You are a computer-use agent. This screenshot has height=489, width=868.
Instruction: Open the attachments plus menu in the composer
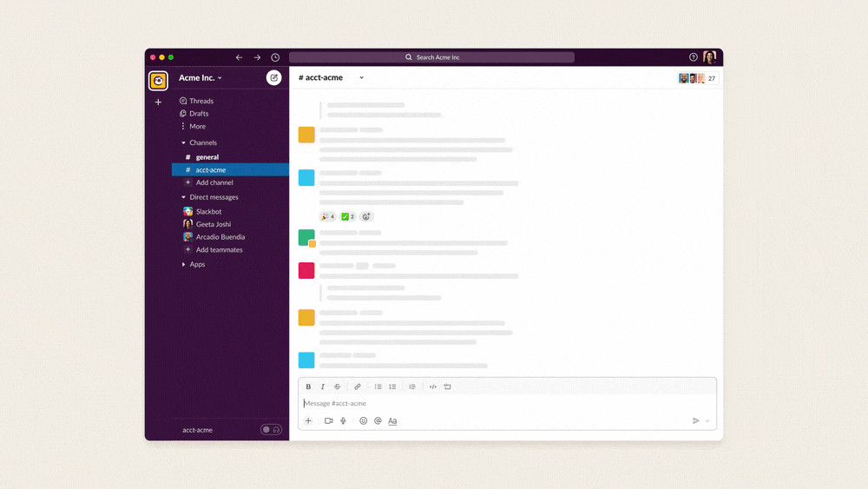click(x=308, y=421)
